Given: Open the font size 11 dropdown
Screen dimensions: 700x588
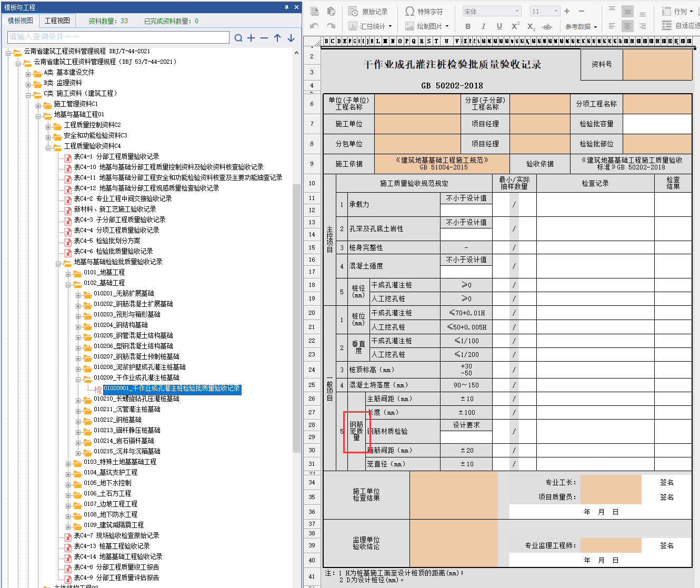Looking at the screenshot, I should [x=545, y=11].
